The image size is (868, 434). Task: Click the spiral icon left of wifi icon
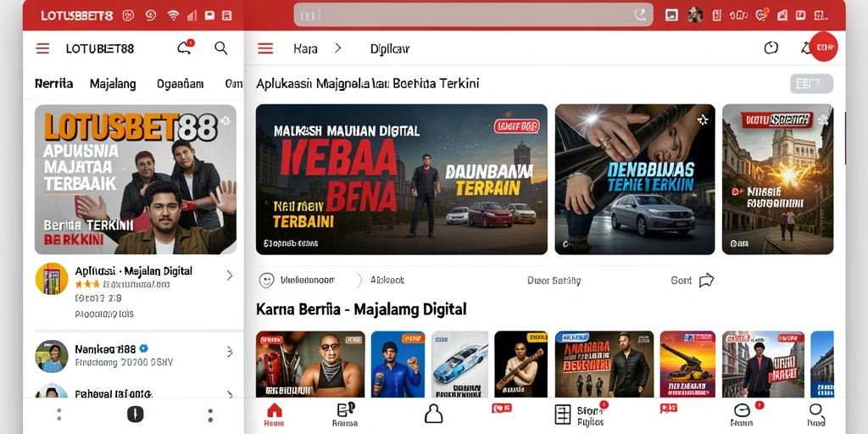click(x=151, y=15)
